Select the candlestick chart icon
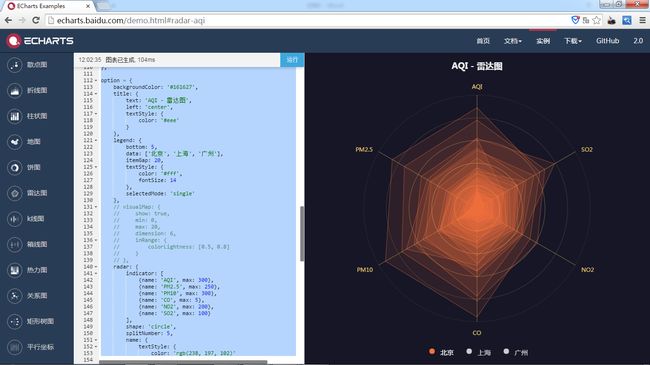This screenshot has width=650, height=365. coord(15,219)
